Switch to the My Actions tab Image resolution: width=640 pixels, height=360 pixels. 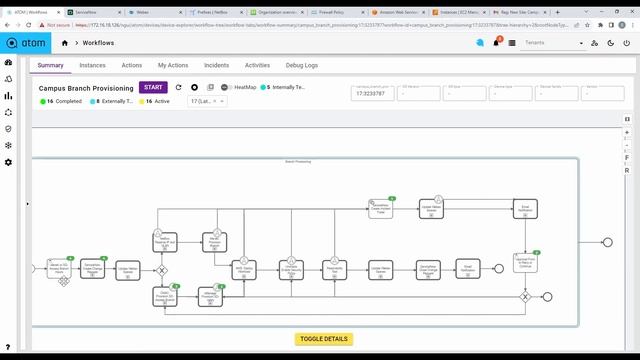pos(173,65)
